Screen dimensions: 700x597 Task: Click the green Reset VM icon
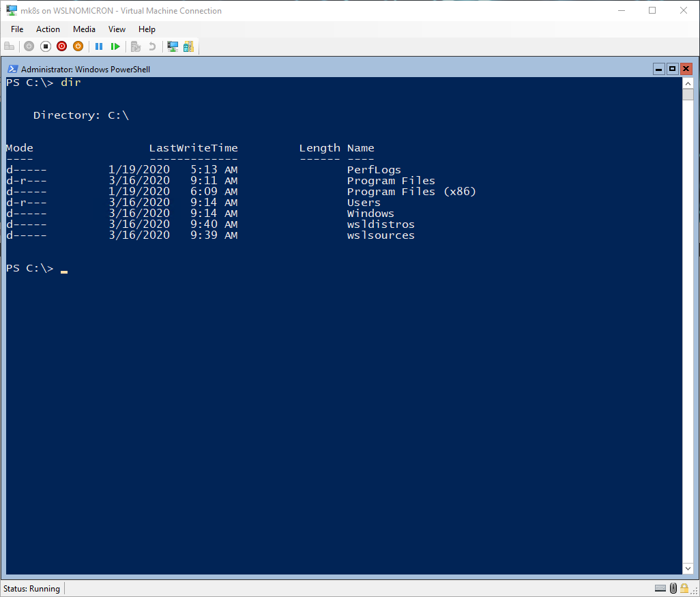point(115,46)
